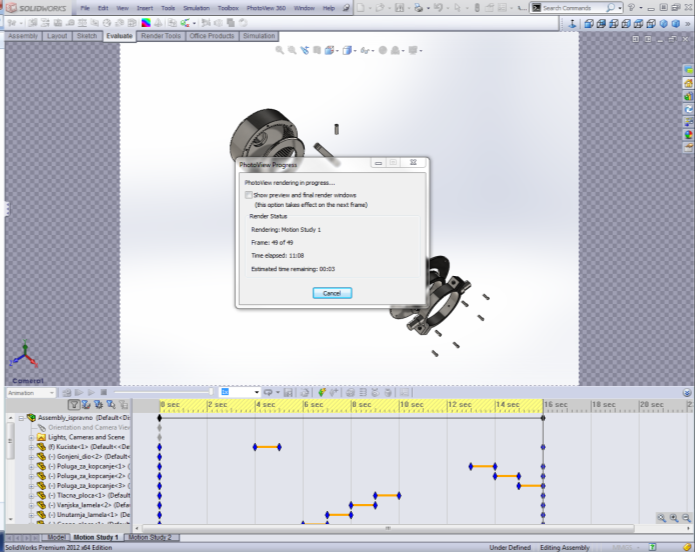Screen dimensions: 695x552
Task: Switch to the Office Products tab
Action: click(212, 36)
